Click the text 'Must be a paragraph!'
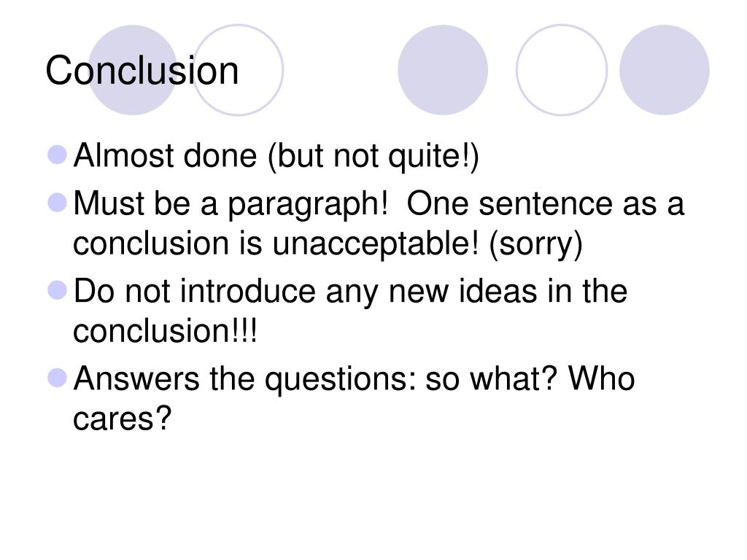747x560 pixels. (231, 204)
